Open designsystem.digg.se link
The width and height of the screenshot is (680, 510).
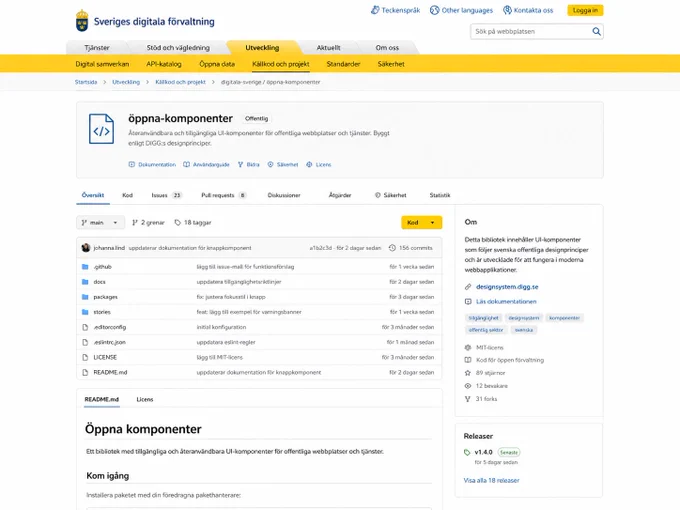507,287
